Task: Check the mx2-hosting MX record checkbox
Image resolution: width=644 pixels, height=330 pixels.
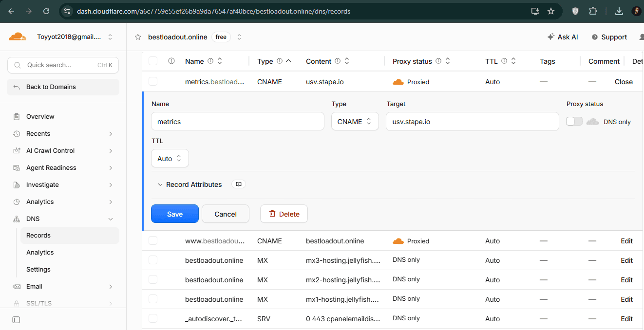Action: click(x=153, y=279)
